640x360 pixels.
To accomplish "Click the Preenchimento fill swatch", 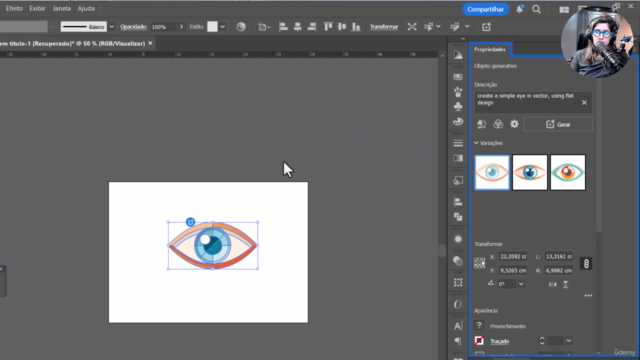I will (479, 325).
